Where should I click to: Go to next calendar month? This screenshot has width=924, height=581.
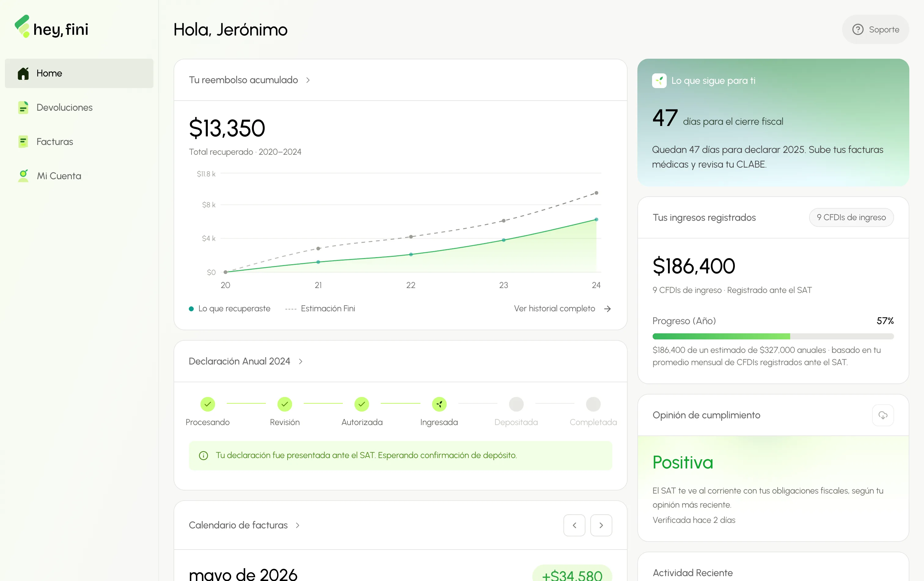(x=601, y=525)
